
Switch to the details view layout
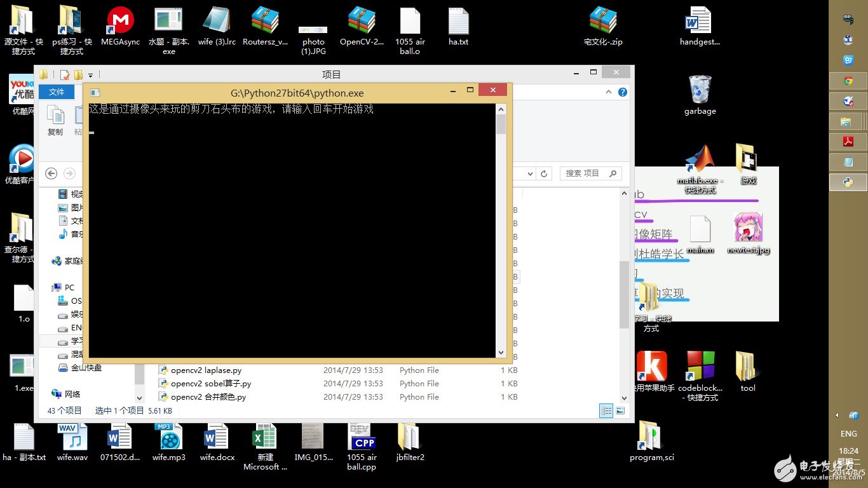pyautogui.click(x=606, y=411)
